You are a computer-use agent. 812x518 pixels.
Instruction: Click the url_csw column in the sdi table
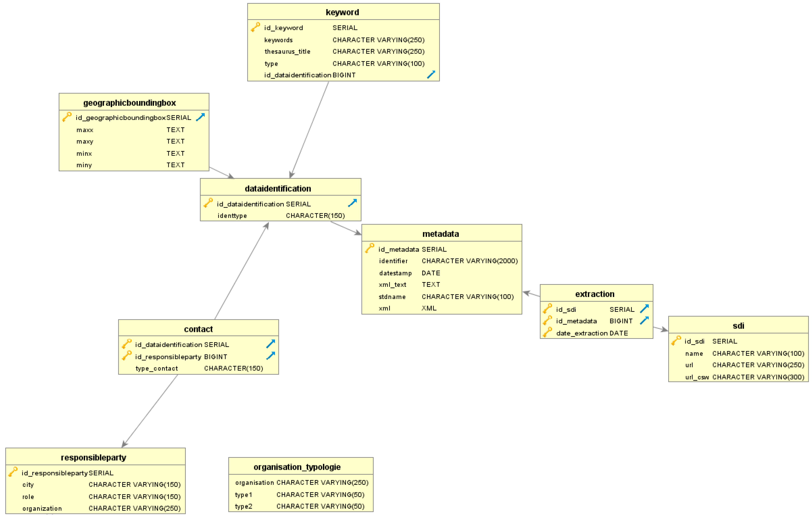(x=697, y=377)
